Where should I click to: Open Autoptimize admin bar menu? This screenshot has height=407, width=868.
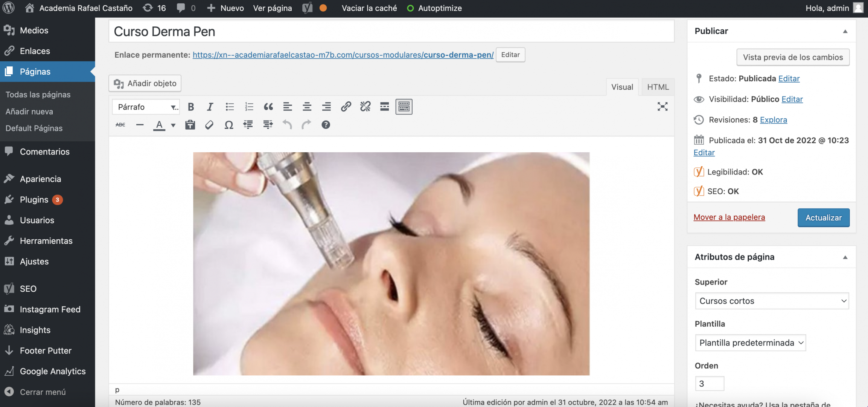tap(434, 8)
